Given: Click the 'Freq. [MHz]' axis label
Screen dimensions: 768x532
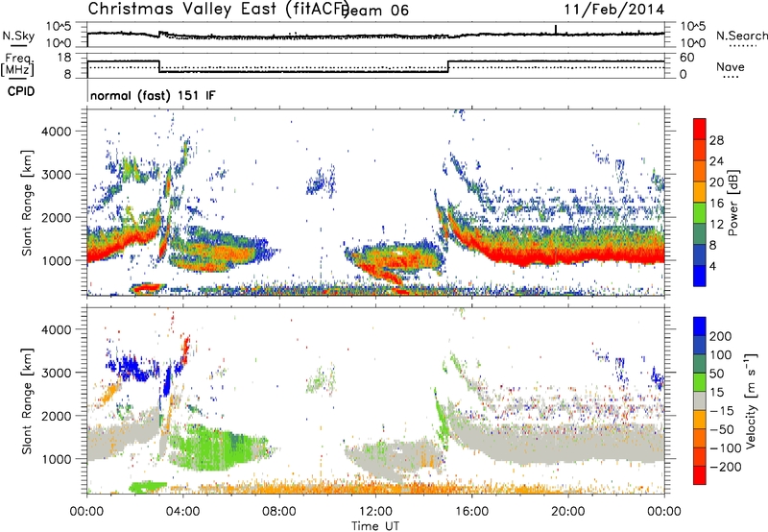Looking at the screenshot, I should coord(18,65).
